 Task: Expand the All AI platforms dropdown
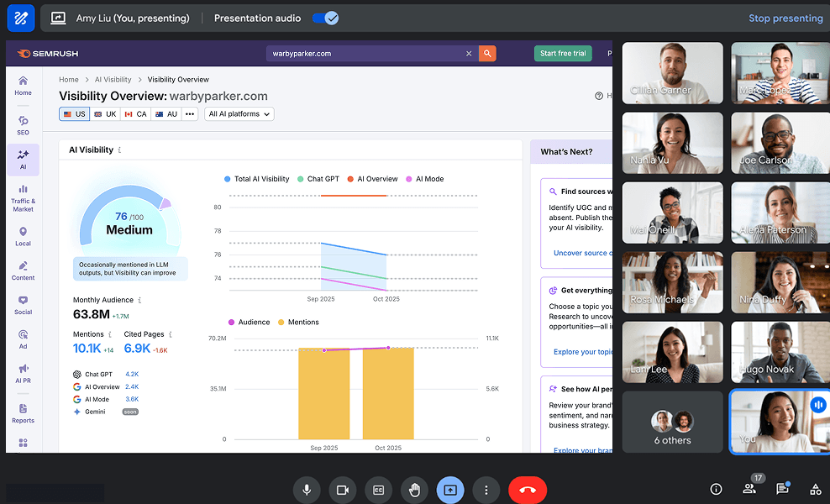pos(239,114)
